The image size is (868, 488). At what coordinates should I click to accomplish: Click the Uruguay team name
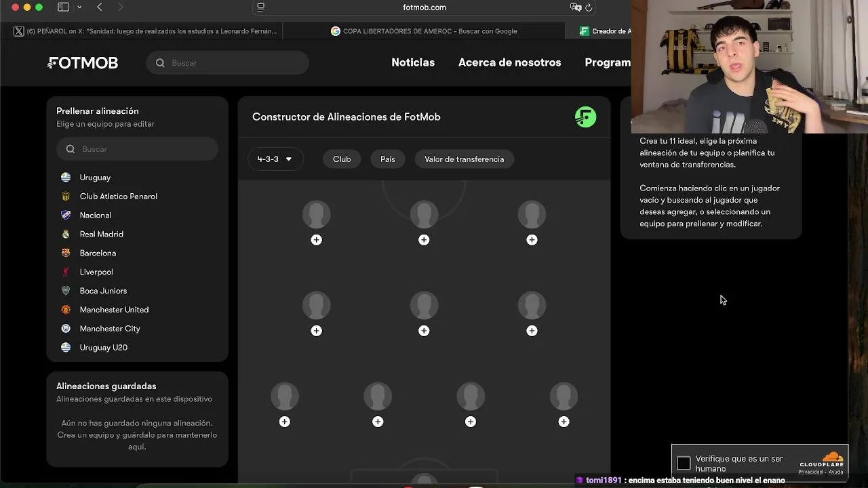coord(95,178)
